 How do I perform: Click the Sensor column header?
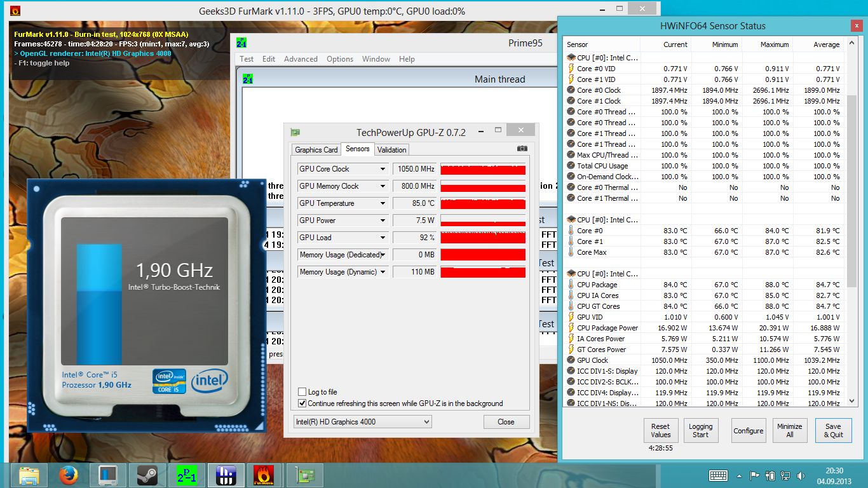(x=602, y=44)
